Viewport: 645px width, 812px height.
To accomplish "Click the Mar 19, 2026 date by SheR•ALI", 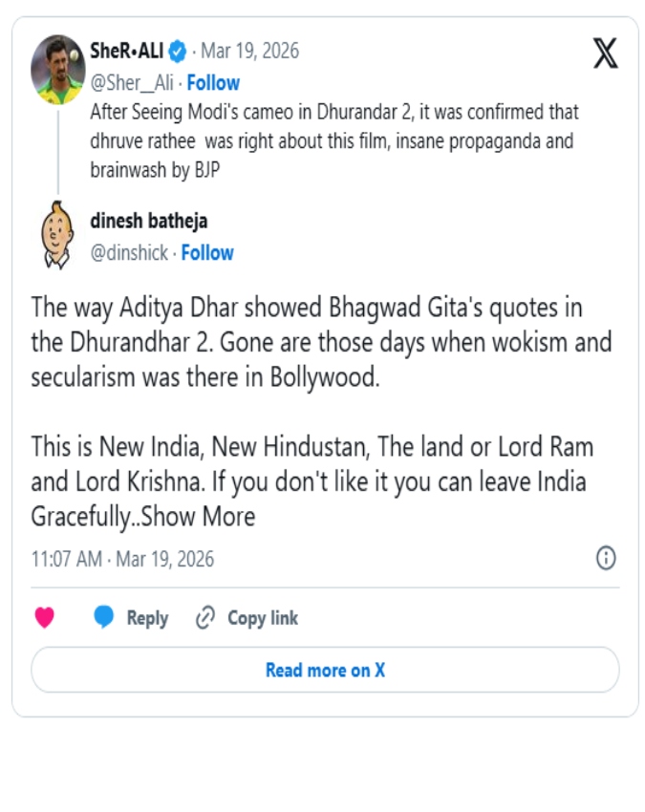I will coord(249,51).
